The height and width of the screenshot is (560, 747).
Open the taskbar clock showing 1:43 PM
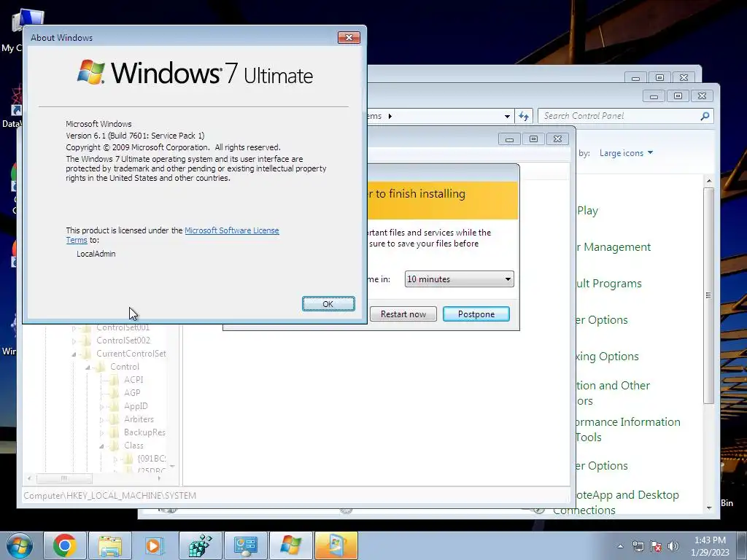[710, 546]
